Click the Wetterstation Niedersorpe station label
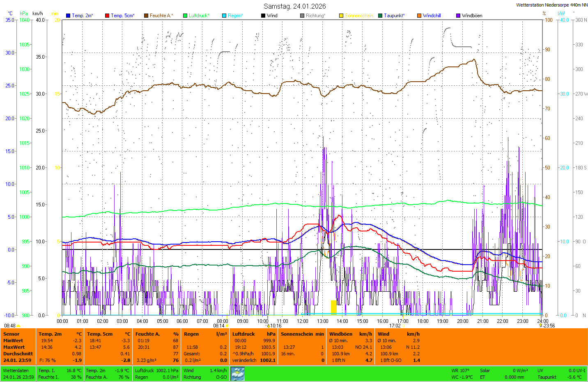 tap(551, 5)
